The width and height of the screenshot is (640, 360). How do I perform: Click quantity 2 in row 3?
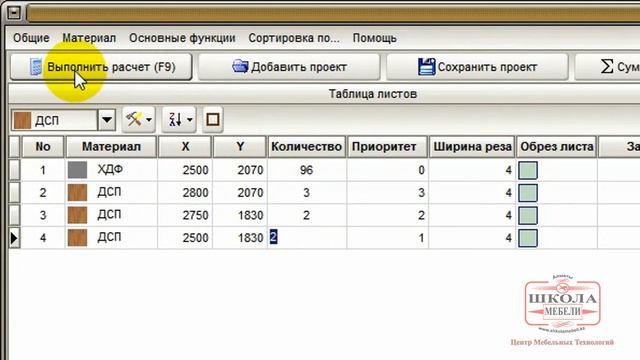[x=307, y=215]
